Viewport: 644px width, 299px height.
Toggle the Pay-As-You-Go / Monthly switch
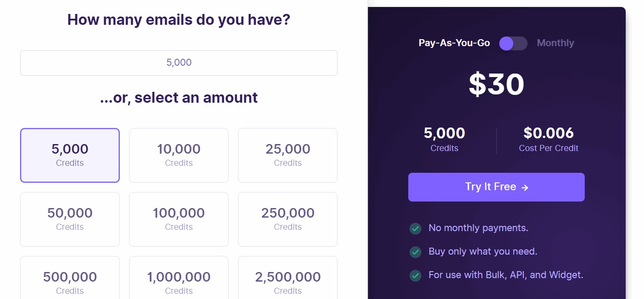[x=513, y=43]
